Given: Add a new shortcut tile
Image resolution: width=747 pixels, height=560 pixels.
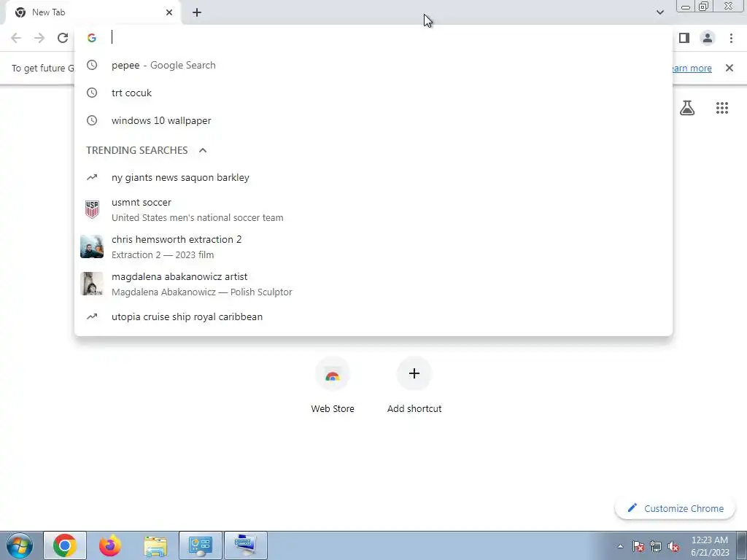Looking at the screenshot, I should (x=414, y=386).
